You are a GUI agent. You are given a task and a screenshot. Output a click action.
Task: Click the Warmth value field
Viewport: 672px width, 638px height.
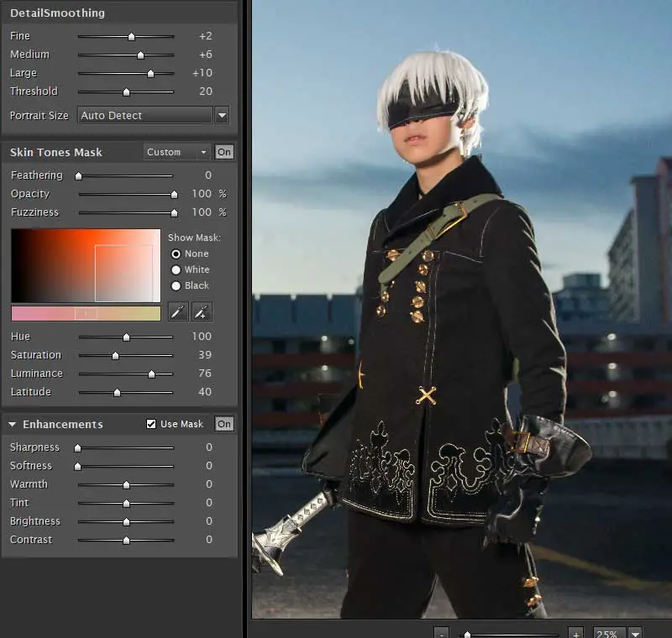click(x=208, y=484)
